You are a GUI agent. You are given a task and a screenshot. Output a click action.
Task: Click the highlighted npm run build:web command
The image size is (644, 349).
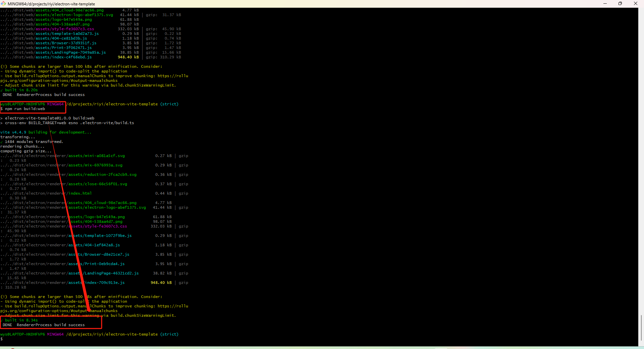(23, 109)
